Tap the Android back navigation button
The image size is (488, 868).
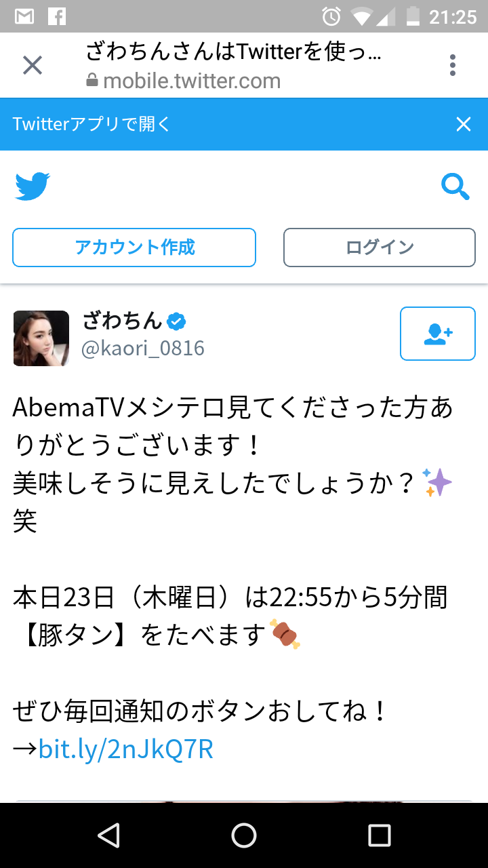(109, 835)
